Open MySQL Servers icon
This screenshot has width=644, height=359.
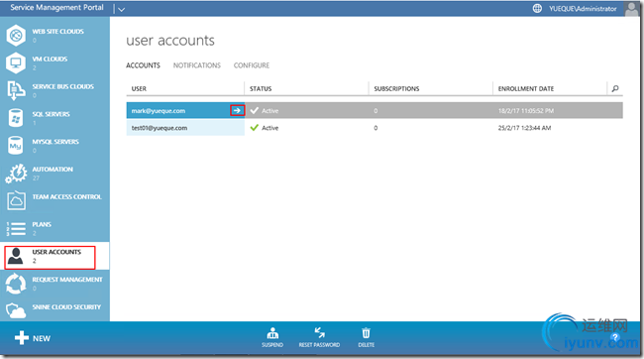tap(16, 145)
